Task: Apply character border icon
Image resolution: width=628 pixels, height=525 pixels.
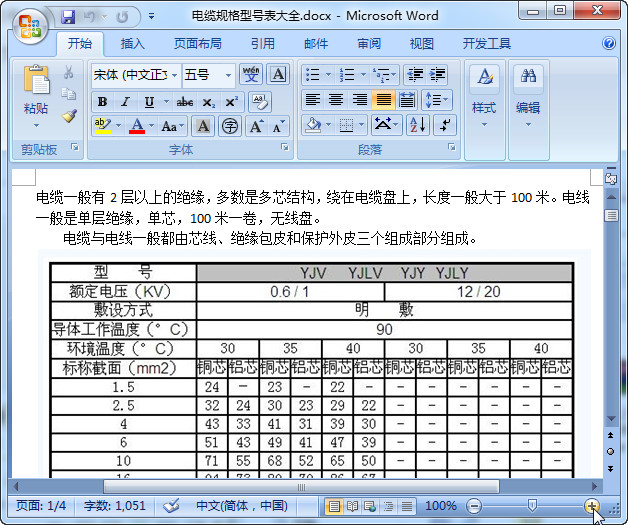Action: coord(278,74)
